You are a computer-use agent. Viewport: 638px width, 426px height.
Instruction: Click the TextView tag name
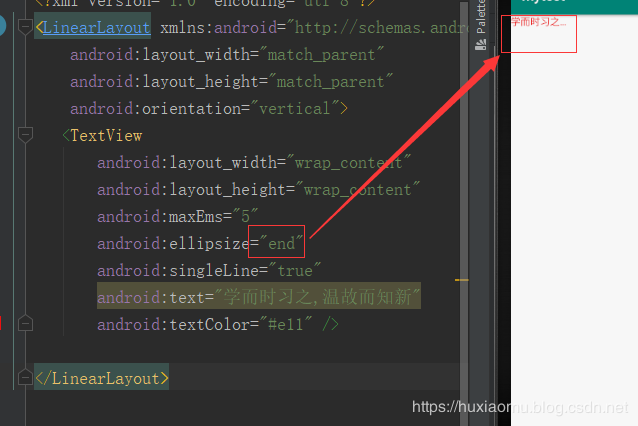click(106, 135)
